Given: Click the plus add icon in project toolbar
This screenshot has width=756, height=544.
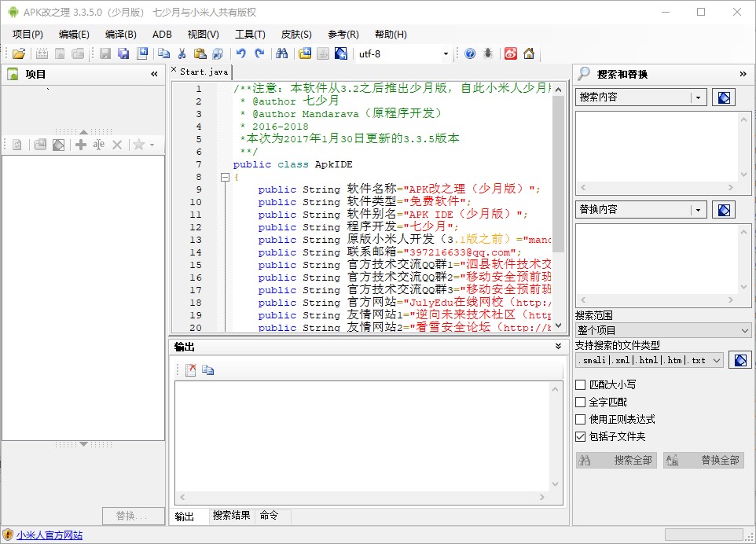Looking at the screenshot, I should point(81,145).
